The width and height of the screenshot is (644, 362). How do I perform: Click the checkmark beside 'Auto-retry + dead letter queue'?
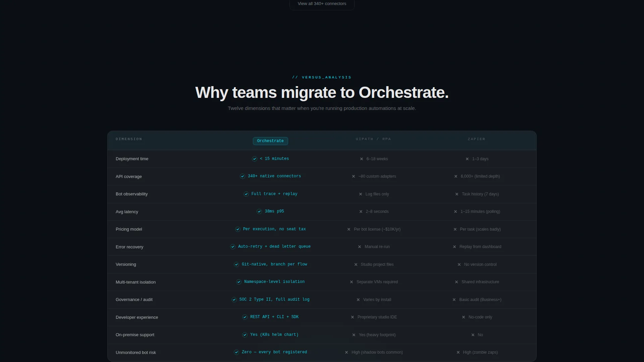pyautogui.click(x=233, y=247)
